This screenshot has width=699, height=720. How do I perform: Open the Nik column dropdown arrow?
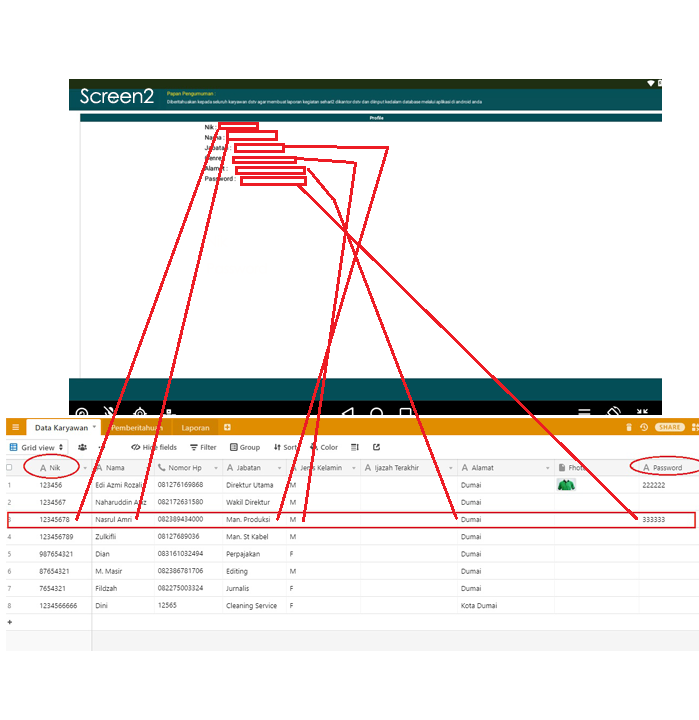[x=85, y=468]
